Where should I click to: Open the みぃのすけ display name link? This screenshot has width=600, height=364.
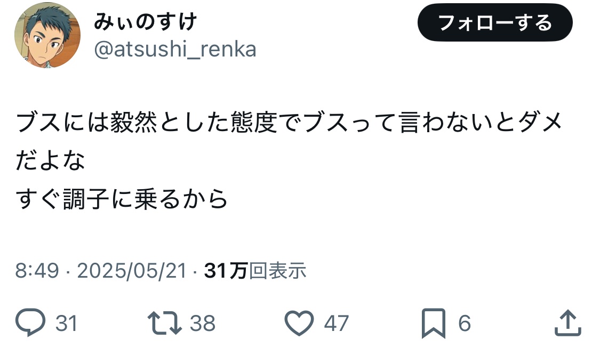(146, 22)
